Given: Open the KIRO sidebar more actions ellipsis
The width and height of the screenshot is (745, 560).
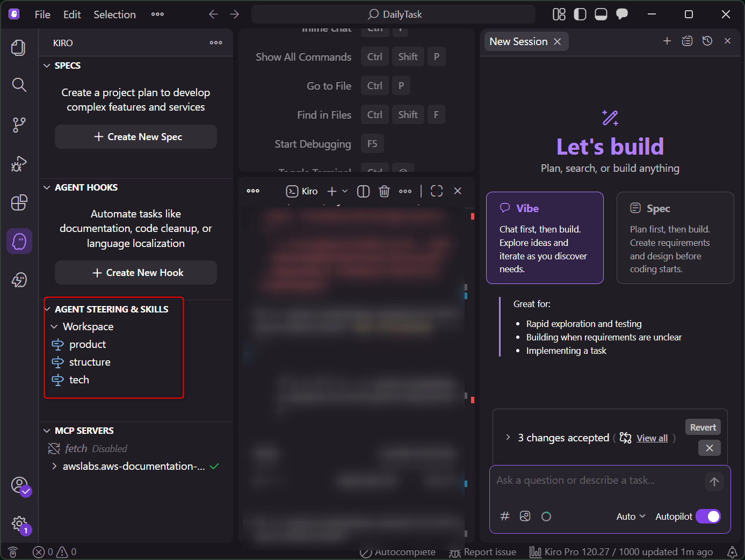Looking at the screenshot, I should pyautogui.click(x=216, y=43).
